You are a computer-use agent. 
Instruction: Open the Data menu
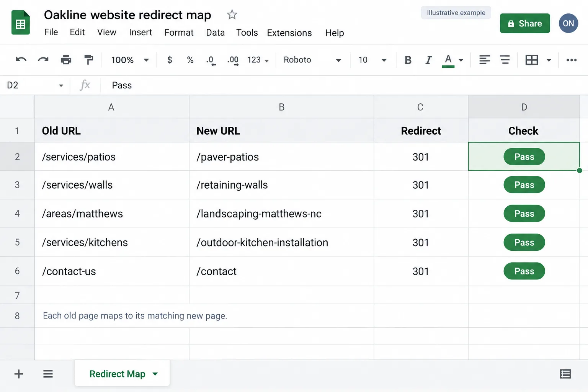[x=216, y=33]
